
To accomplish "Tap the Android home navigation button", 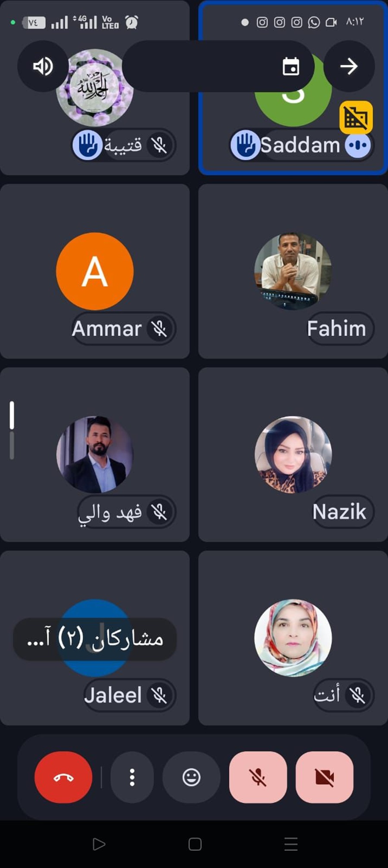I will tap(195, 844).
